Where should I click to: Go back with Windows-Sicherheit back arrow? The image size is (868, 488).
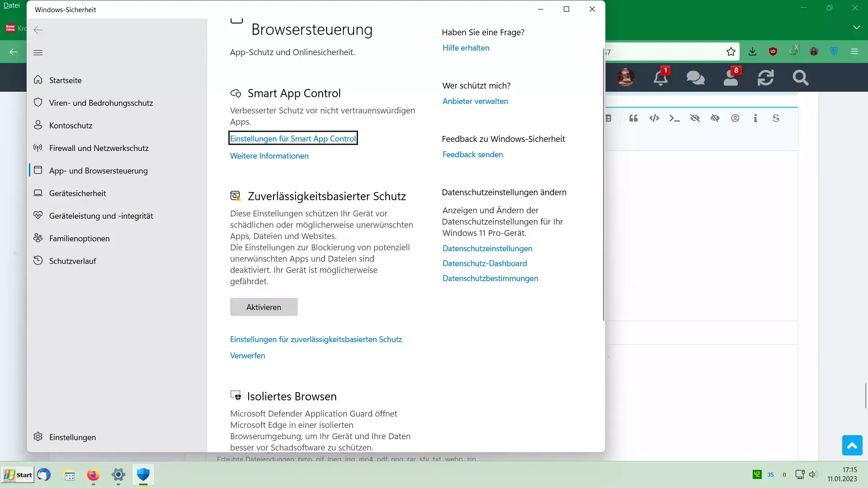38,30
